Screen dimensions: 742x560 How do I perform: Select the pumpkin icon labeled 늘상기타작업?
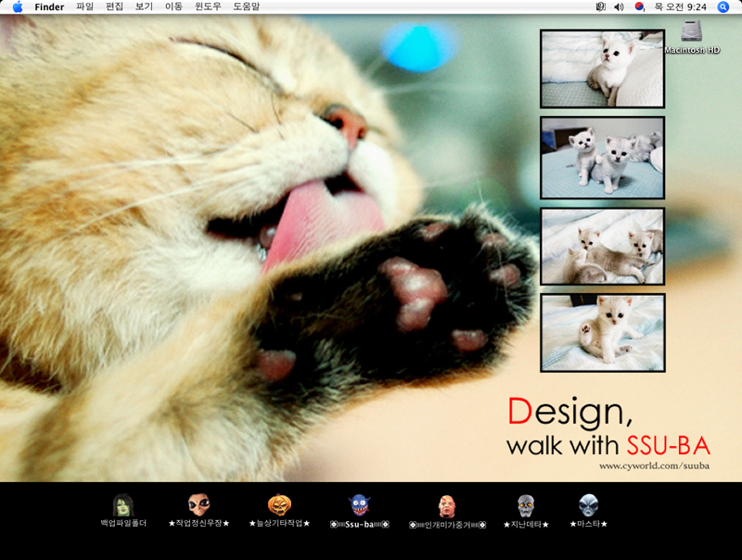[x=279, y=505]
